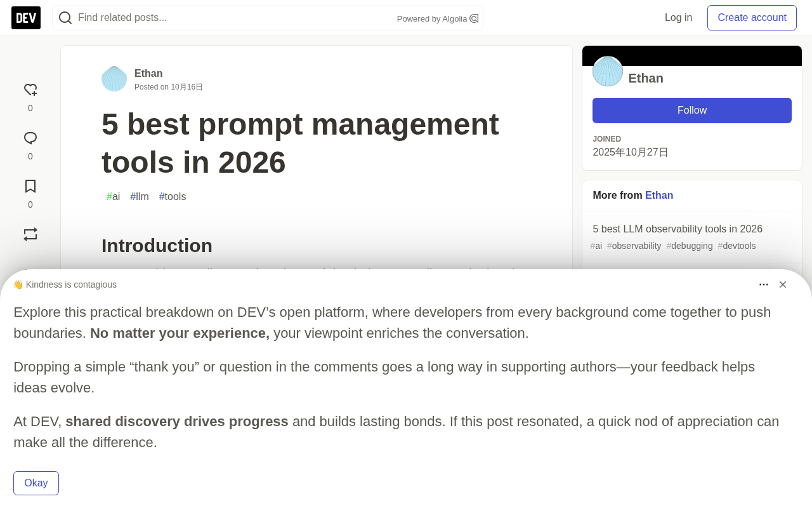Click the Algolia logo icon
The height and width of the screenshot is (508, 812).
[474, 18]
